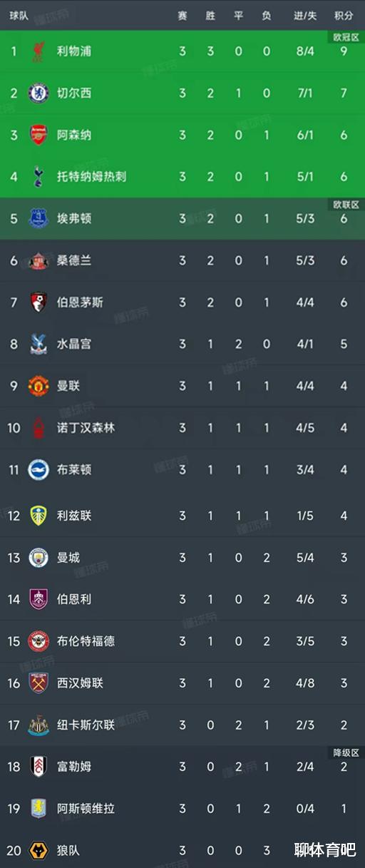Click the West Ham United crest
365x868 pixels.
point(38,683)
